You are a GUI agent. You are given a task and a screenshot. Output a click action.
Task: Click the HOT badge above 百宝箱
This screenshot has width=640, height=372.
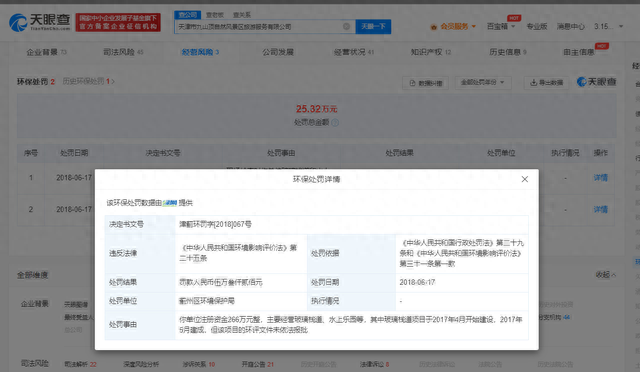tap(514, 18)
